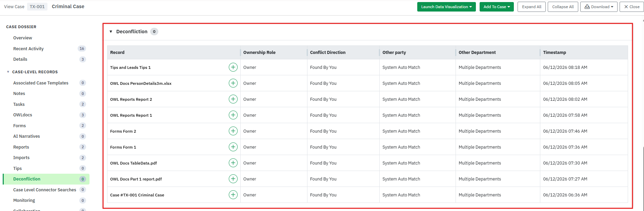This screenshot has height=211, width=644.
Task: Open the Add To Case dropdown
Action: pos(497,7)
